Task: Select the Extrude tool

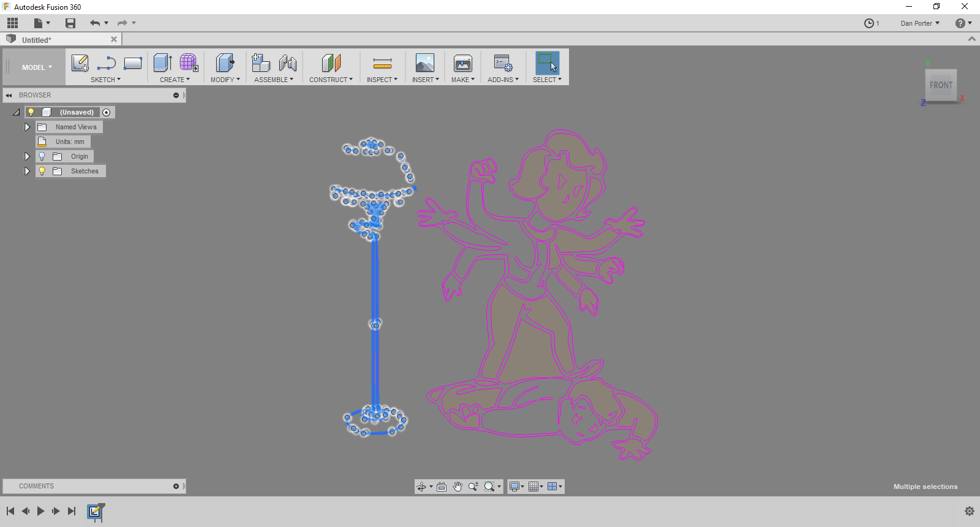Action: pyautogui.click(x=163, y=63)
